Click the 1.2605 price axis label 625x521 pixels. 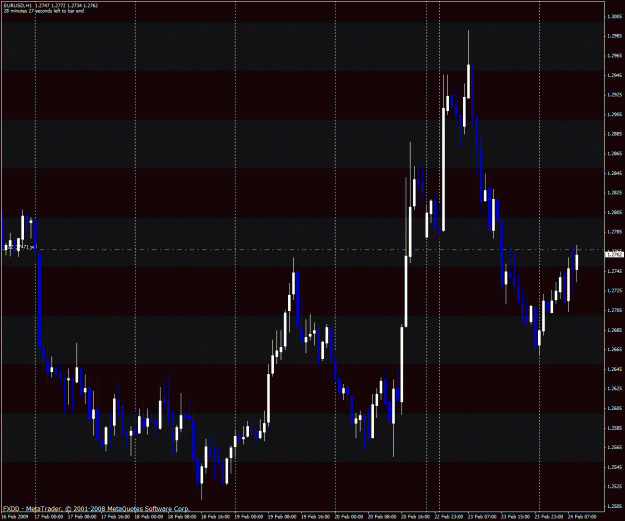[x=614, y=408]
